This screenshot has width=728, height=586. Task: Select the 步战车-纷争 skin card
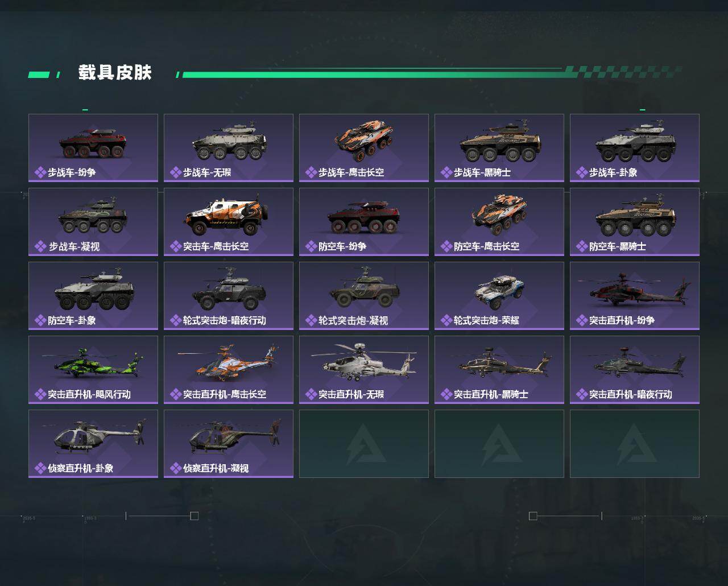pos(93,148)
